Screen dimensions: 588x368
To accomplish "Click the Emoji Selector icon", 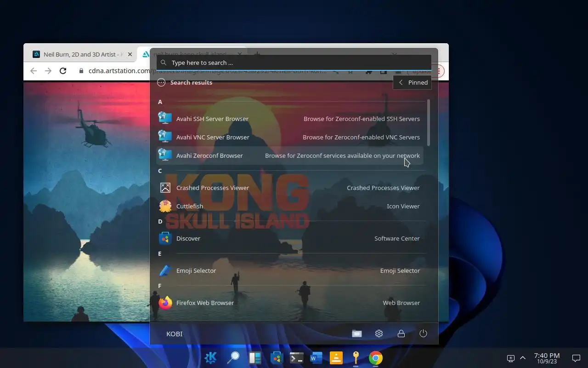I will coord(165,270).
